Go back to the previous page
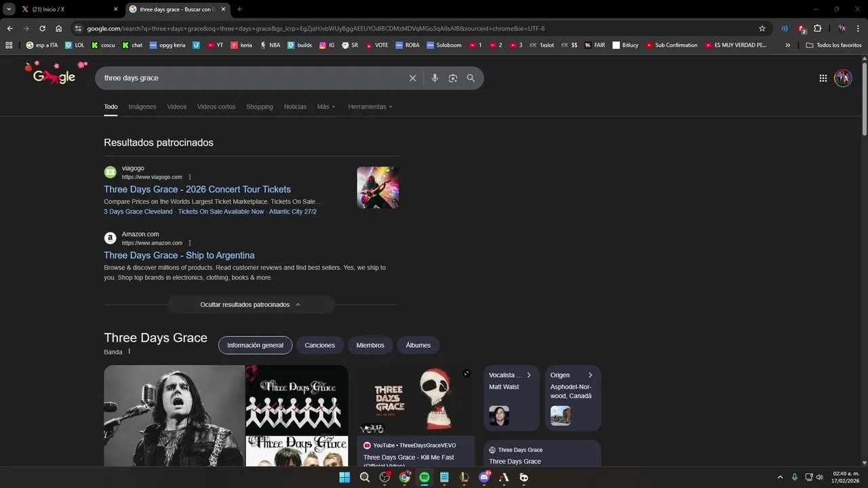 point(9,28)
